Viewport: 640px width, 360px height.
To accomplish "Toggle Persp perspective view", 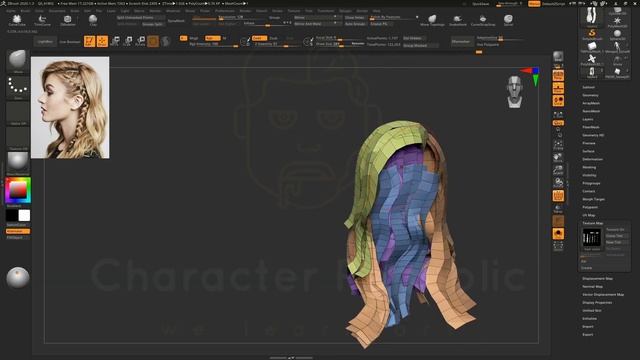I will click(558, 76).
